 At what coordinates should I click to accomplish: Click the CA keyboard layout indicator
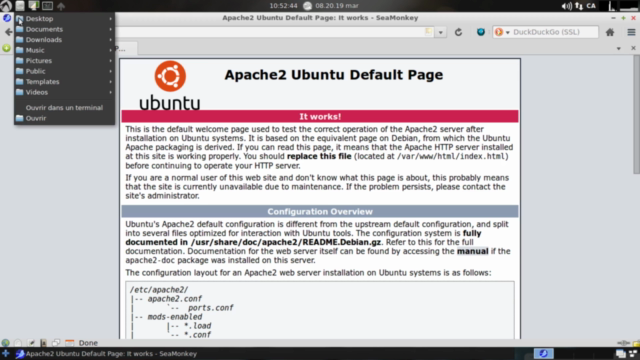(x=591, y=6)
